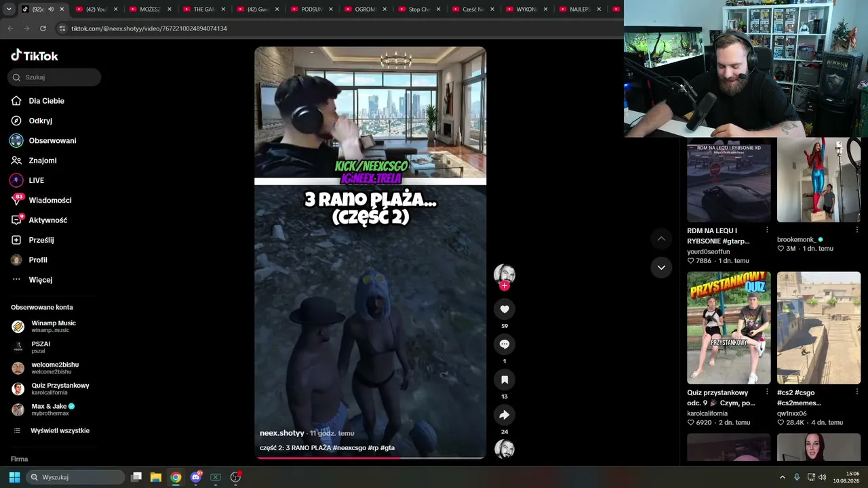Open the LIVE section
This screenshot has width=868, height=488.
pos(27,180)
